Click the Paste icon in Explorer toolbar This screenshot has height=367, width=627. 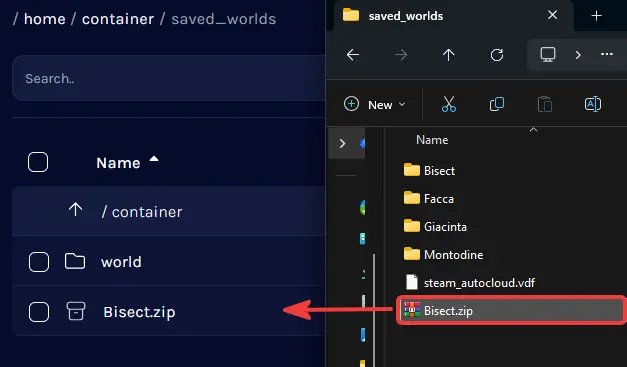(545, 104)
